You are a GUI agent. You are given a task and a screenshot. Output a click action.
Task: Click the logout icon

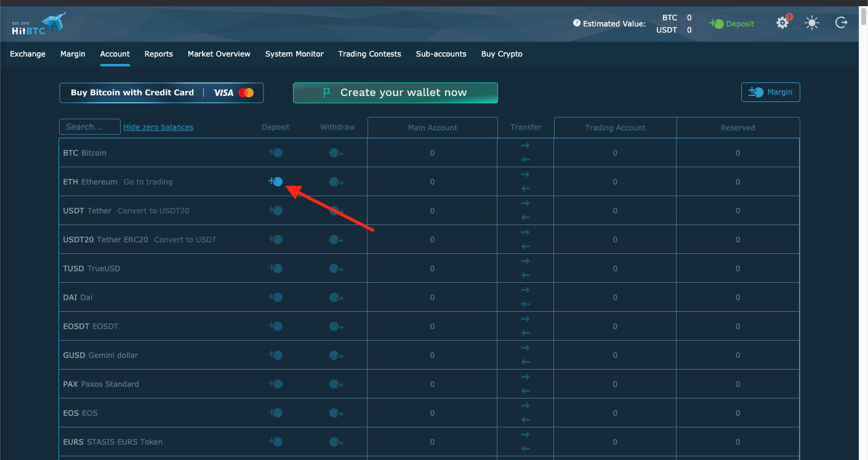click(842, 23)
